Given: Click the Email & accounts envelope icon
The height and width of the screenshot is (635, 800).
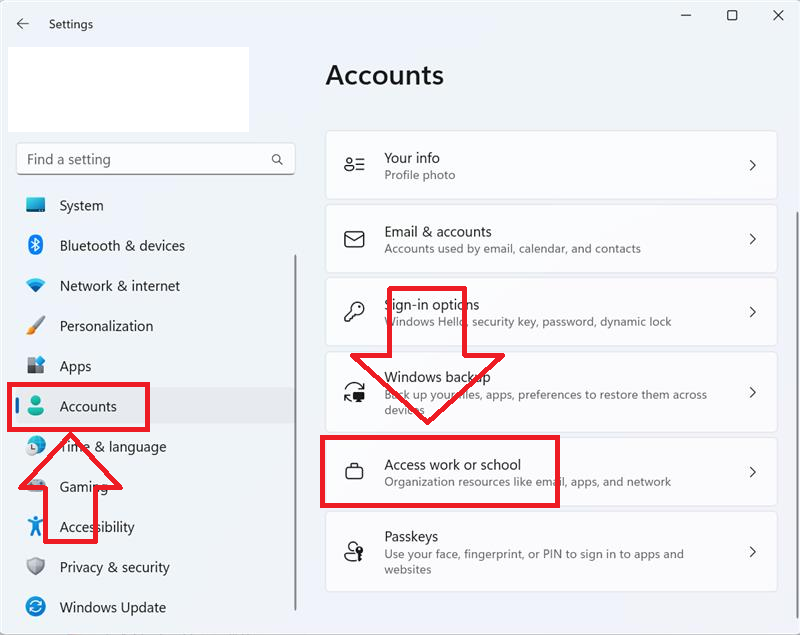Looking at the screenshot, I should point(354,238).
